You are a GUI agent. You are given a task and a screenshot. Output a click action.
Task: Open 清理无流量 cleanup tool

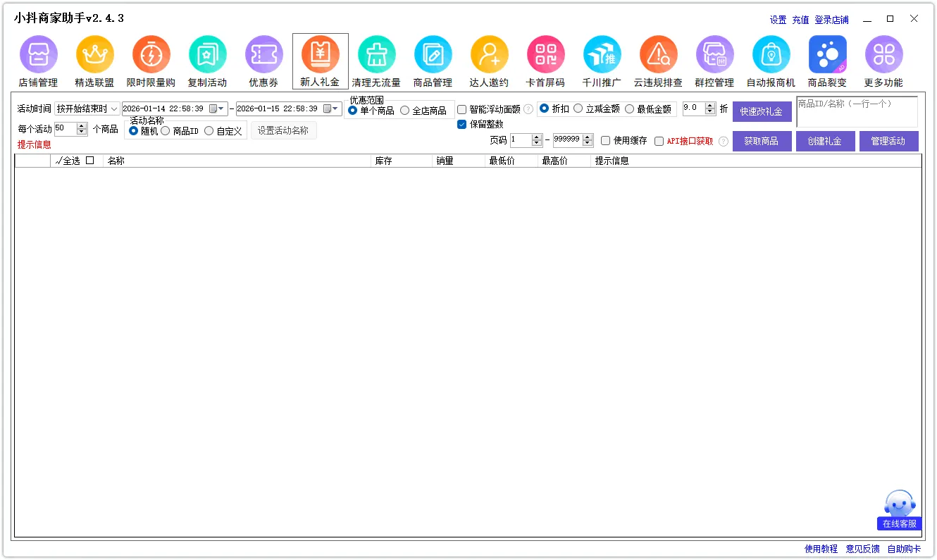(x=376, y=55)
